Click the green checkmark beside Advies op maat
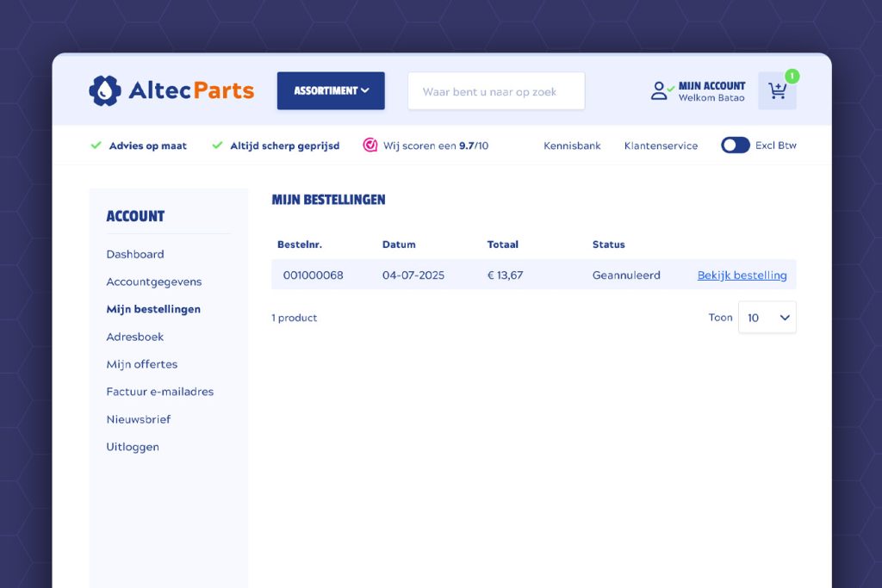The image size is (882, 588). point(96,145)
